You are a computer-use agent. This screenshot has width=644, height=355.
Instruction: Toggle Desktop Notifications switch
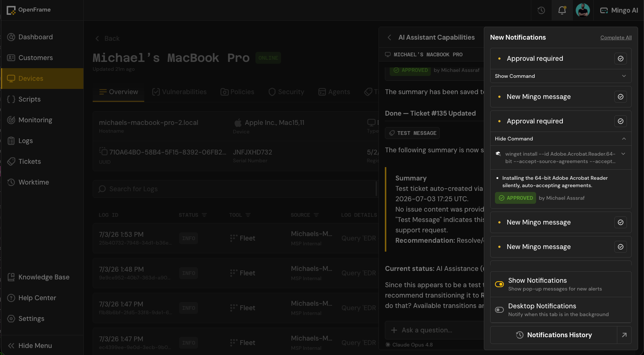click(x=499, y=310)
